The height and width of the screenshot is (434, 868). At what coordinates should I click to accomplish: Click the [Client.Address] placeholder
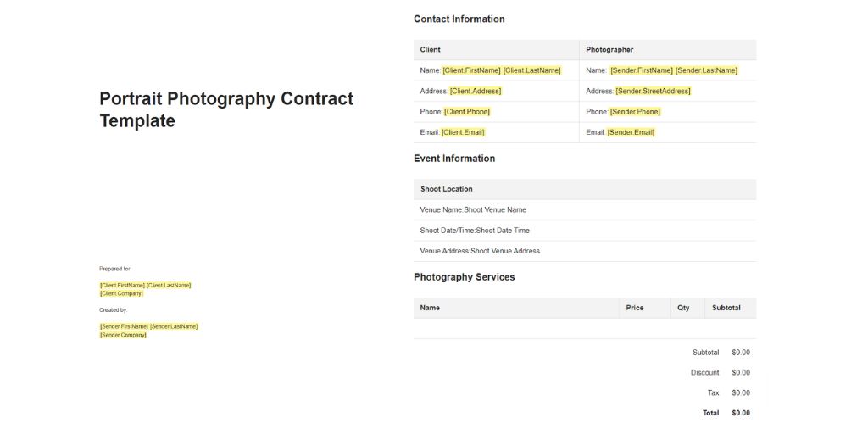(x=476, y=91)
